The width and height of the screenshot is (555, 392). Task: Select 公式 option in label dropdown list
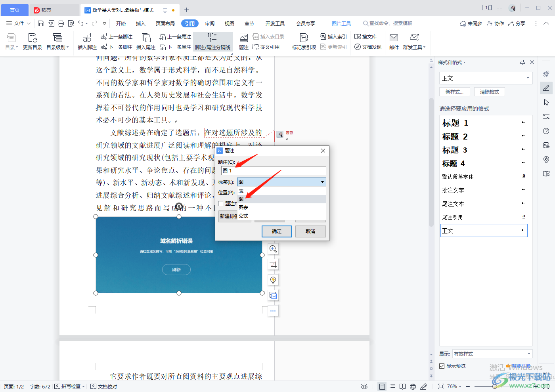(x=281, y=216)
